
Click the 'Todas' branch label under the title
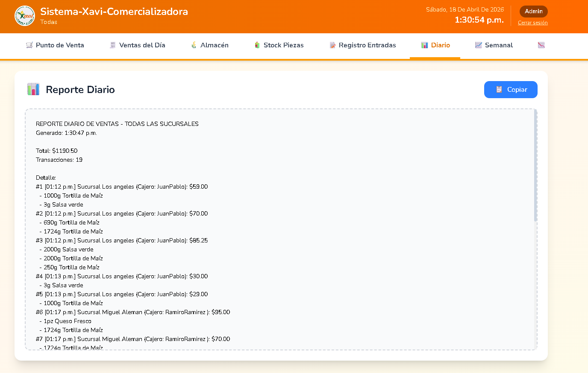click(49, 22)
